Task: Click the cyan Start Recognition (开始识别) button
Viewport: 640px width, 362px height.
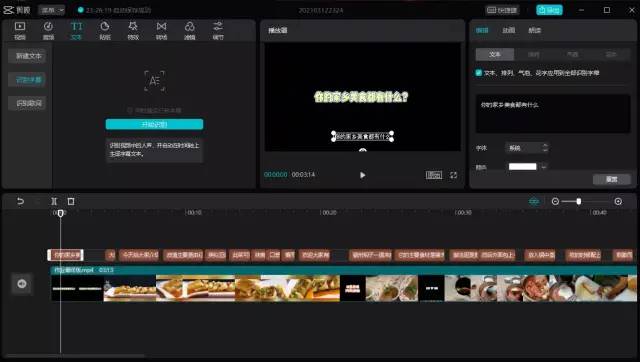Action: tap(154, 124)
